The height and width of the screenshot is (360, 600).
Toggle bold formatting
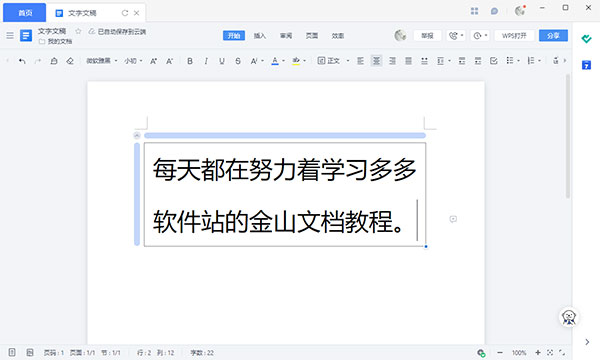pos(190,61)
